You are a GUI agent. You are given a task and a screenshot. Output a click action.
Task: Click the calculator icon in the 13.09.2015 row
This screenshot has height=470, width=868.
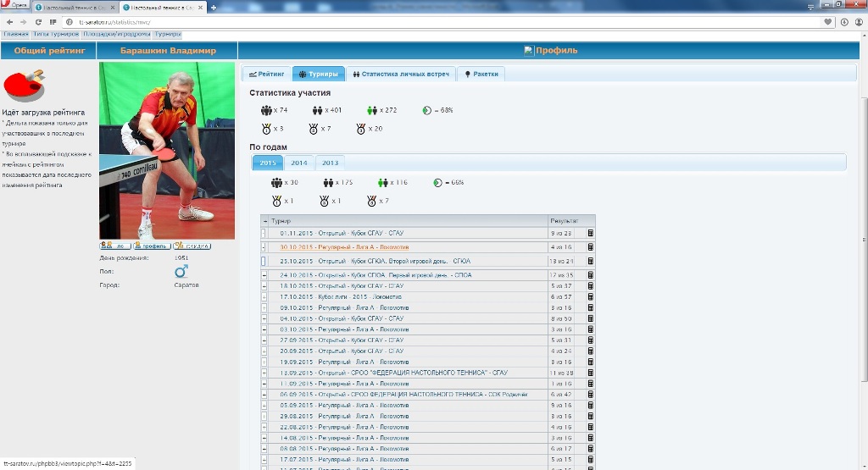coord(590,373)
